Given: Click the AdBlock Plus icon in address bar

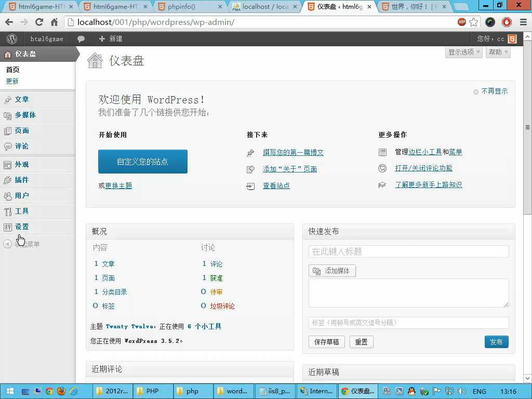Looking at the screenshot, I should point(461,22).
